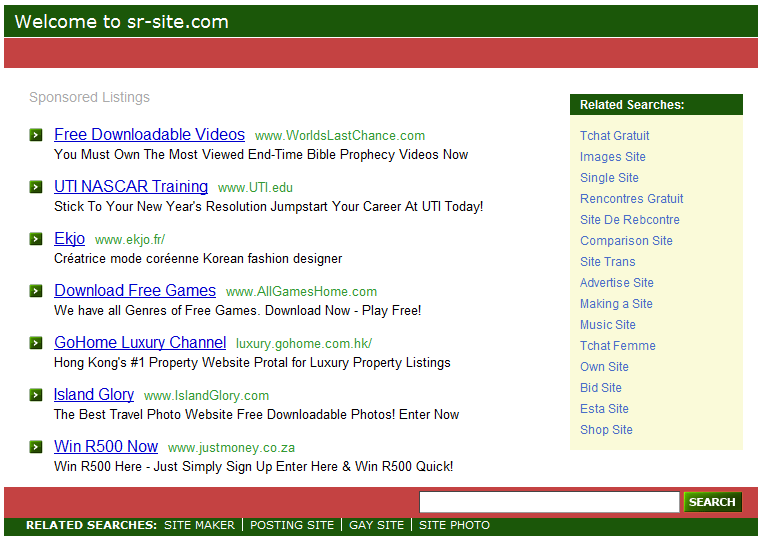The height and width of the screenshot is (540, 763).
Task: Select Site Trans related search
Action: coord(608,262)
